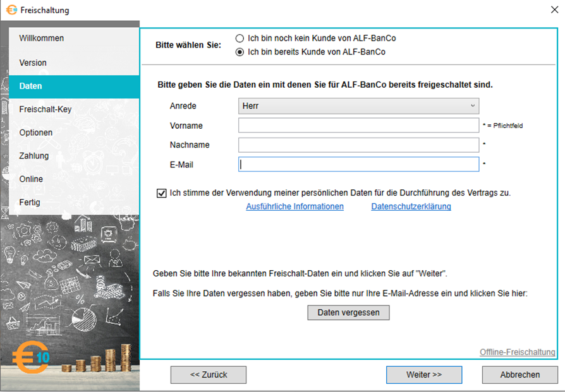
Task: Open the Fertig step
Action: (x=74, y=202)
